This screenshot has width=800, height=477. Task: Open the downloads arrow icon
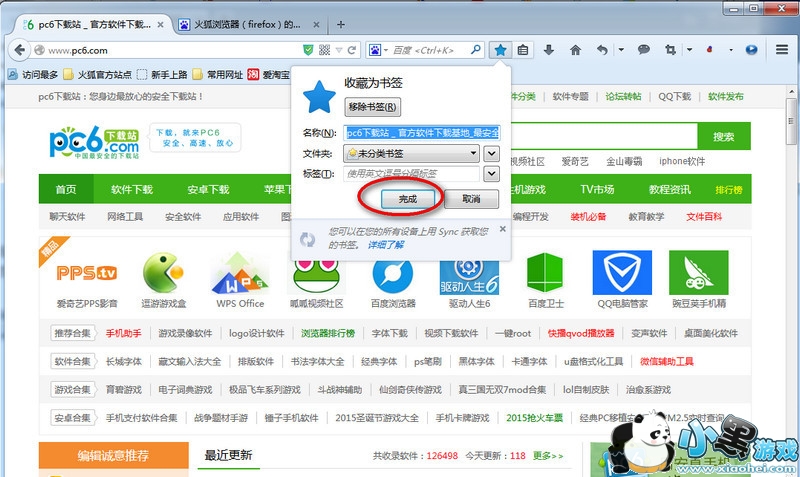pyautogui.click(x=549, y=50)
